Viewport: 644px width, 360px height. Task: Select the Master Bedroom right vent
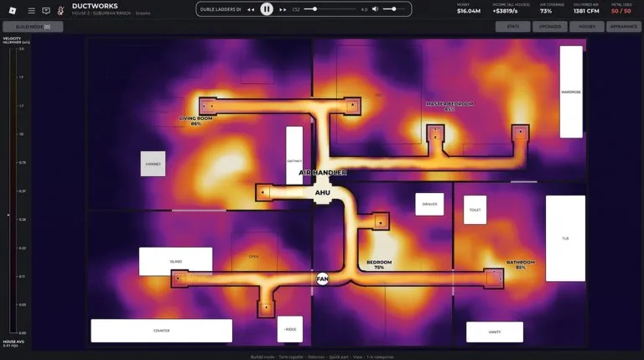pyautogui.click(x=521, y=133)
